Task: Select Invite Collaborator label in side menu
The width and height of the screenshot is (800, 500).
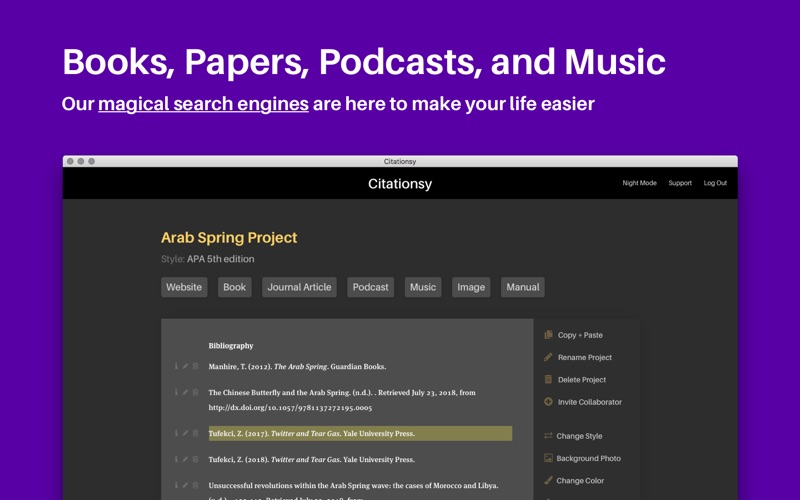Action: [590, 402]
